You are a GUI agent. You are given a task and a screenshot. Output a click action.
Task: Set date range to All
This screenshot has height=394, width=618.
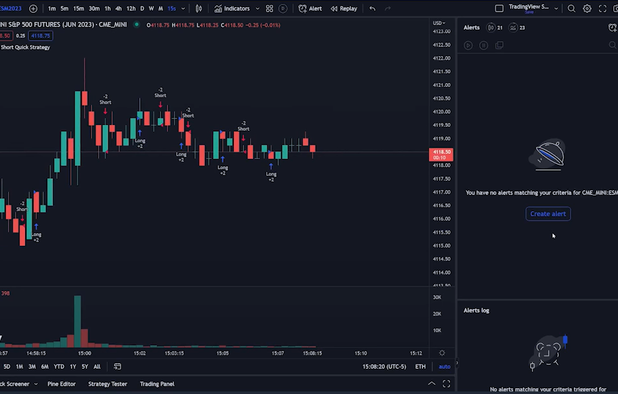point(97,367)
